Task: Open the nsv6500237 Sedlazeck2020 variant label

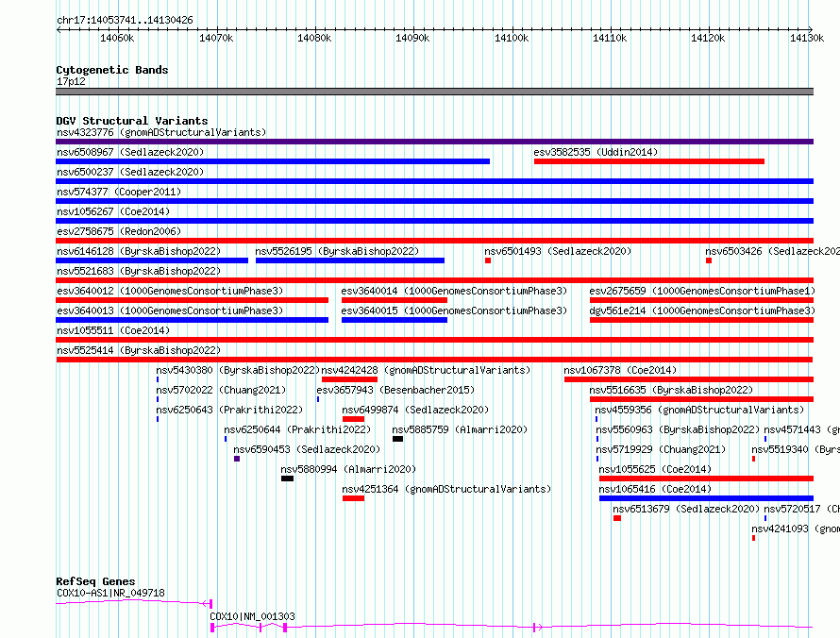Action: coord(130,172)
